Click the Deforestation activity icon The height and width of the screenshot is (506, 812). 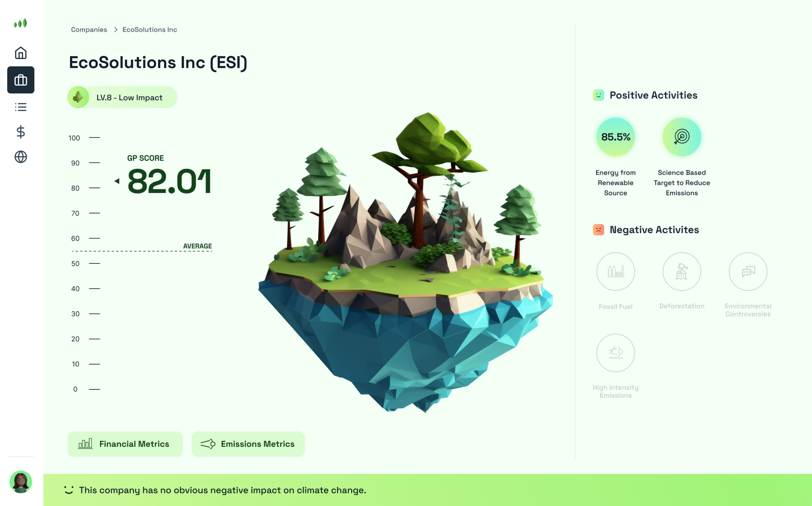(x=681, y=271)
